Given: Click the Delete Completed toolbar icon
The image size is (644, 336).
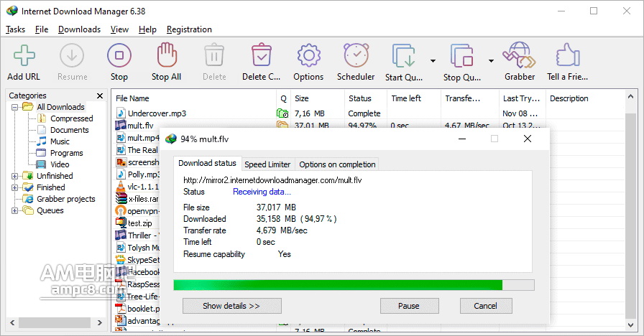Looking at the screenshot, I should (261, 55).
